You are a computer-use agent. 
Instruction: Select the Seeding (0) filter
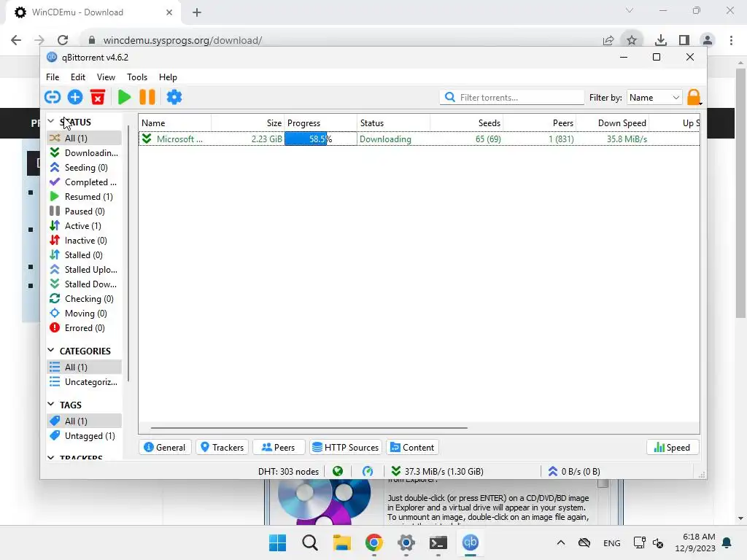pyautogui.click(x=85, y=168)
